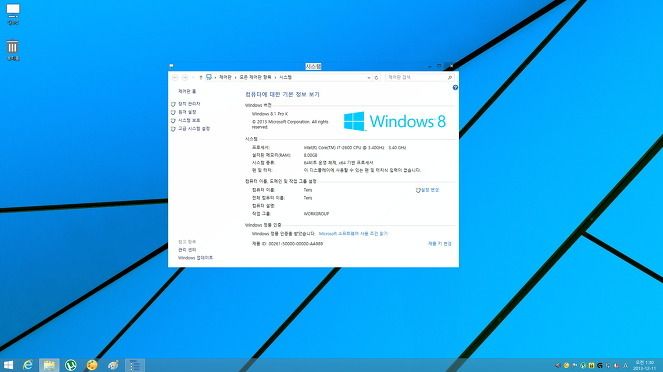The height and width of the screenshot is (372, 663).
Task: Click the help question mark icon
Action: tap(455, 88)
